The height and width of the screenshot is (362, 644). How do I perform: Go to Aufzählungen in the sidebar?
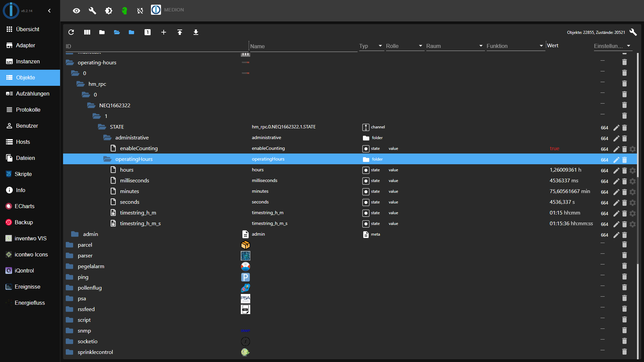[x=30, y=94]
